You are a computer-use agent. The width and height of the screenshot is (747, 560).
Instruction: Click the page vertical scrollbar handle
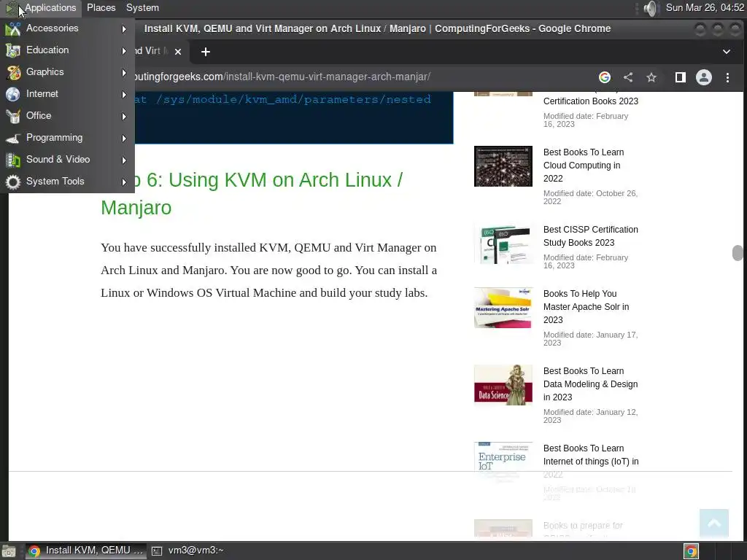[x=738, y=253]
